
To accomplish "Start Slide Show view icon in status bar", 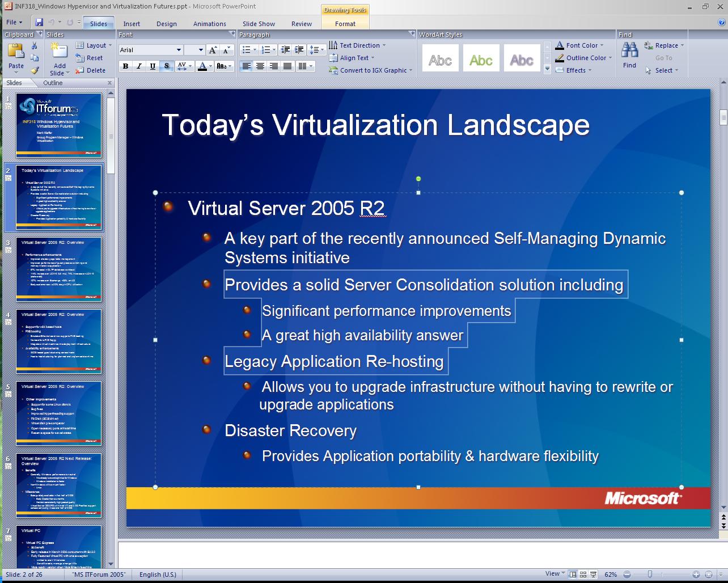I will click(594, 574).
